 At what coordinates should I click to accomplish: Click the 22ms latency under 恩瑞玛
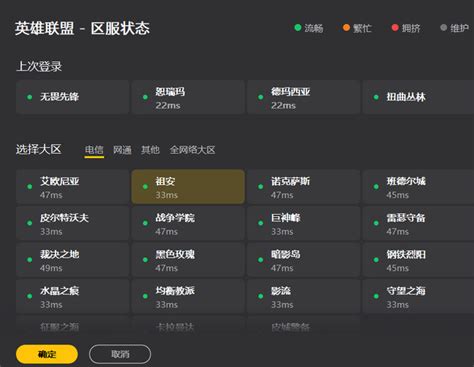pyautogui.click(x=168, y=106)
